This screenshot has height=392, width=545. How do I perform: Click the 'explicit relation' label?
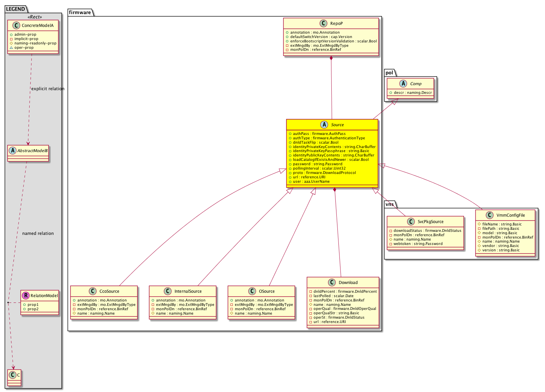coord(48,89)
